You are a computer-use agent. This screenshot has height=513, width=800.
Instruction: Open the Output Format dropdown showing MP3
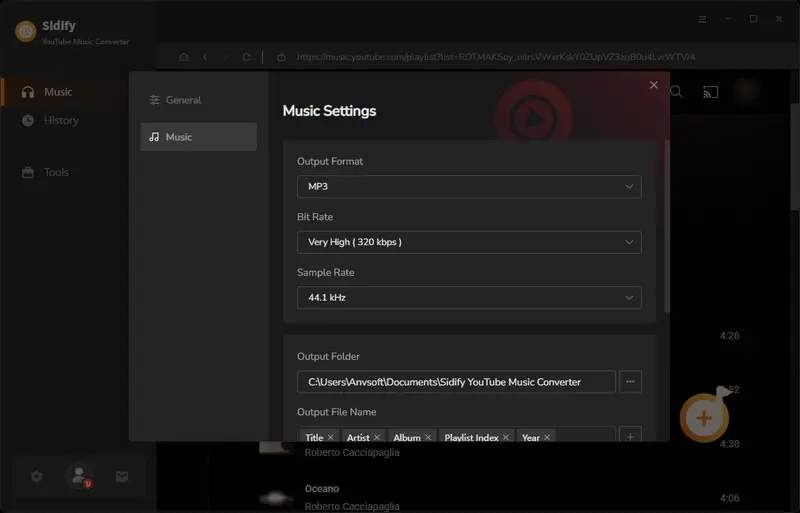coord(469,187)
